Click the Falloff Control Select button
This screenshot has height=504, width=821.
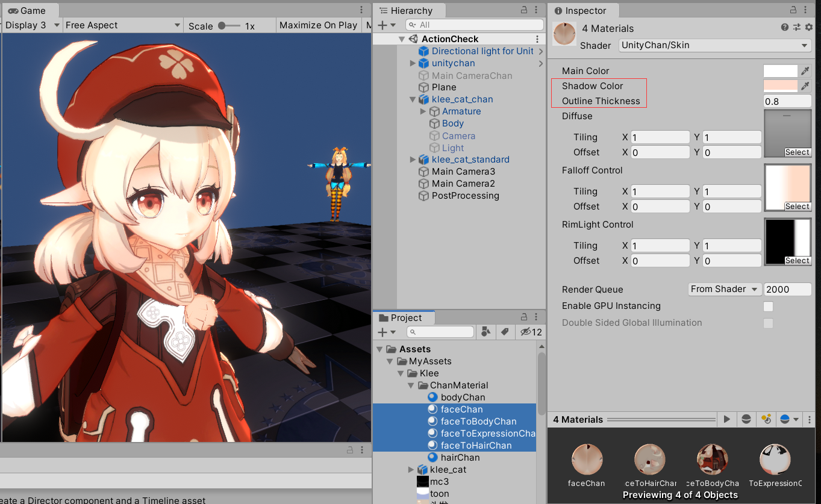coord(797,207)
